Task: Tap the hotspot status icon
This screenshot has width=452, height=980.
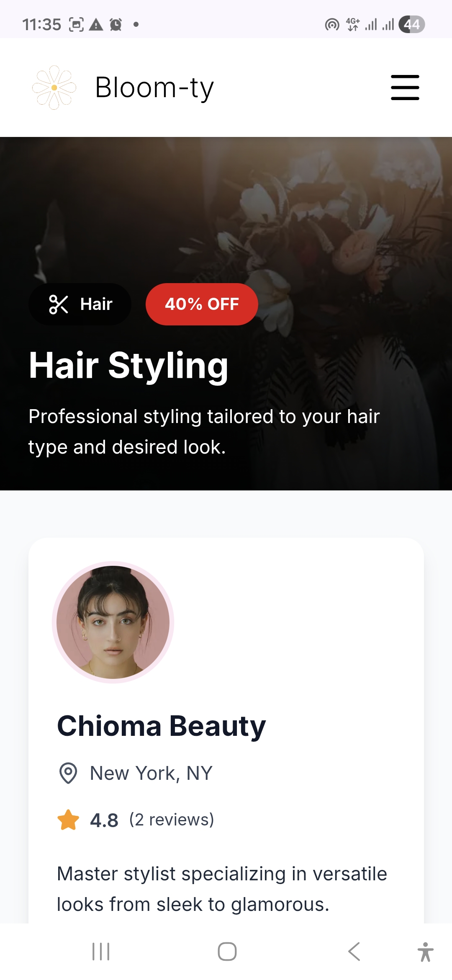Action: click(x=332, y=25)
